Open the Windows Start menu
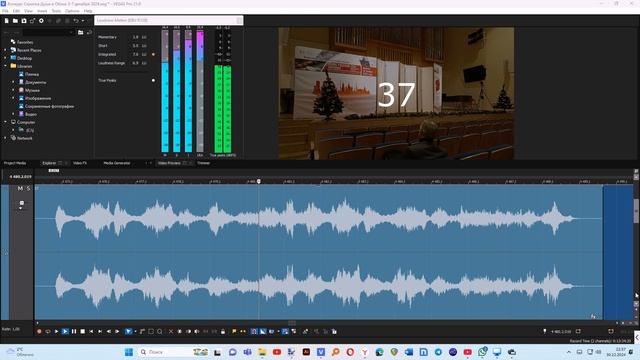Image resolution: width=640 pixels, height=360 pixels. (x=129, y=352)
